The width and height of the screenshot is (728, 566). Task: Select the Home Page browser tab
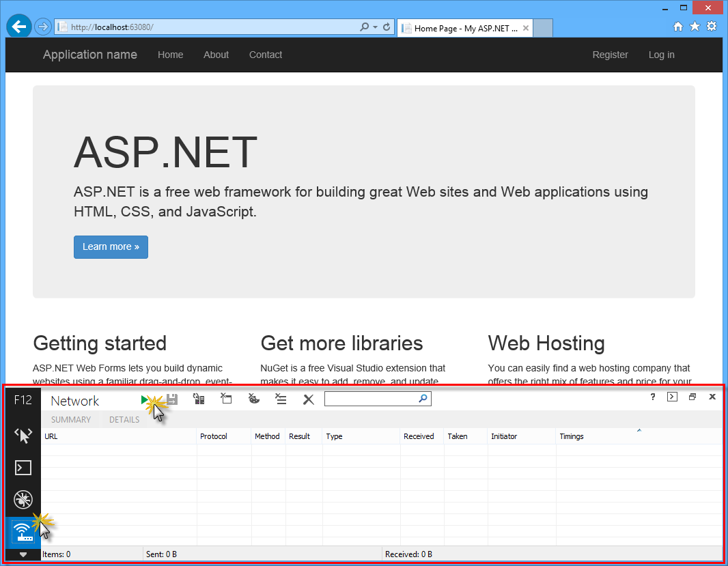(x=461, y=28)
